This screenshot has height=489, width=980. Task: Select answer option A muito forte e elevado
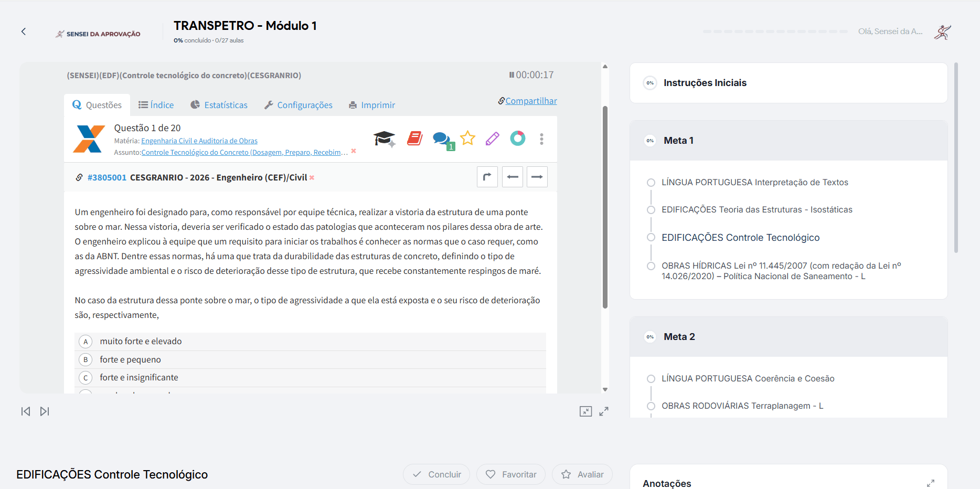tap(310, 342)
